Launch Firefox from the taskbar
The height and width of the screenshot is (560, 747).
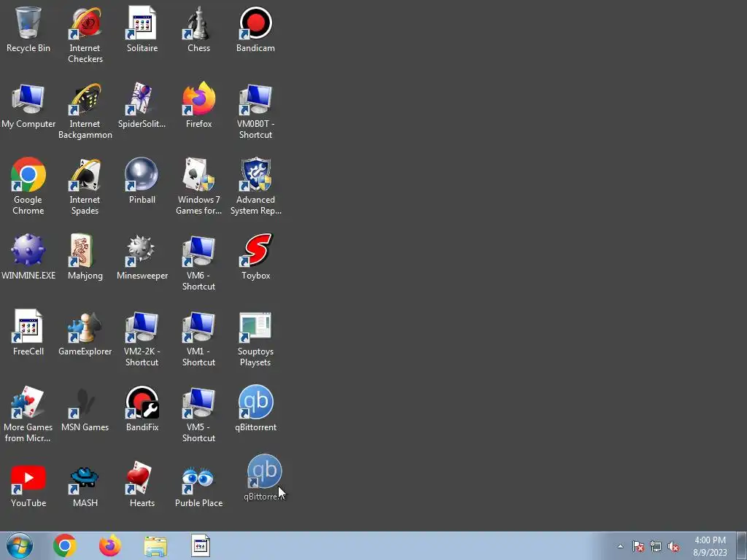pyautogui.click(x=110, y=545)
